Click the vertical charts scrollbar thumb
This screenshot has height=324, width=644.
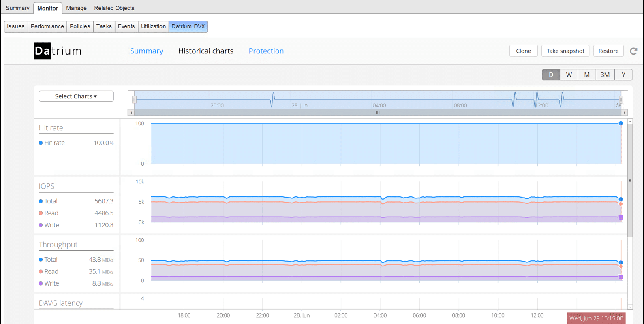(x=630, y=181)
